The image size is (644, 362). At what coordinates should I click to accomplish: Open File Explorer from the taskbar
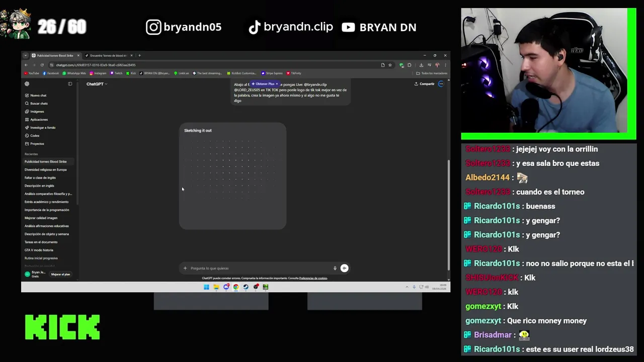216,287
